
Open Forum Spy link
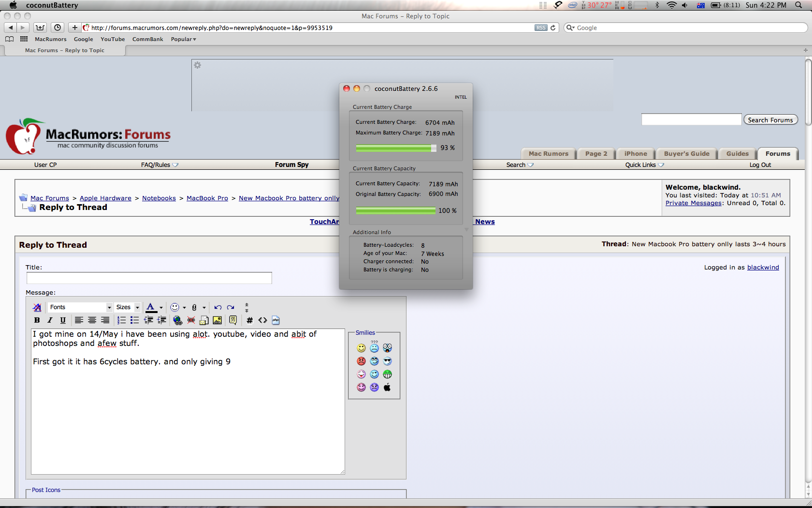(292, 165)
